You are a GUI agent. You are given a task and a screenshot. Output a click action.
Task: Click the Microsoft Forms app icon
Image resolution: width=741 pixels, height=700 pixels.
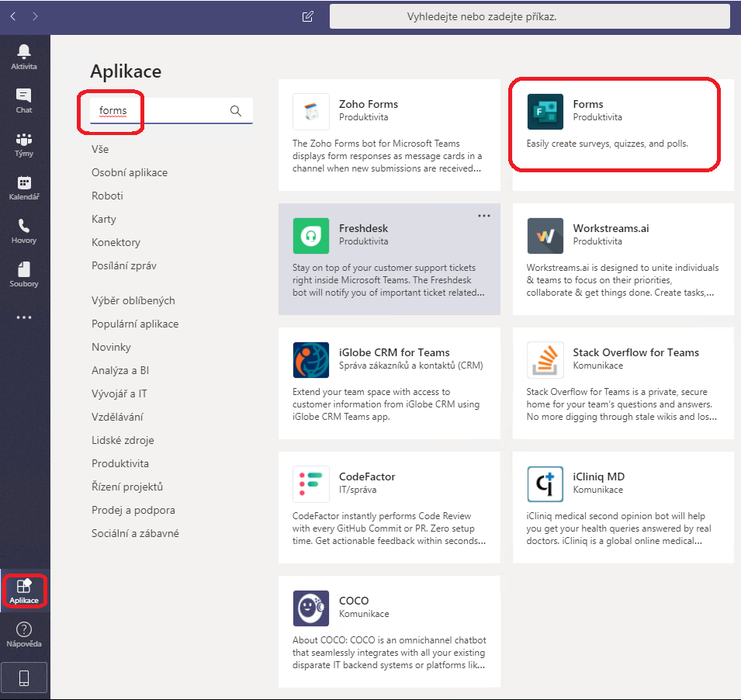[545, 112]
